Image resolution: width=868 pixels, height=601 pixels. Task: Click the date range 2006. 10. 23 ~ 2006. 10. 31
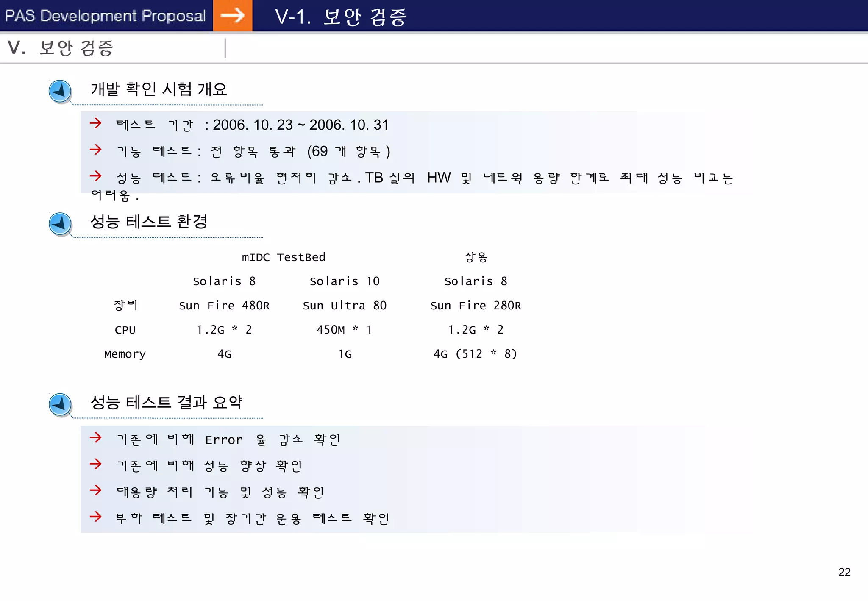pyautogui.click(x=300, y=125)
